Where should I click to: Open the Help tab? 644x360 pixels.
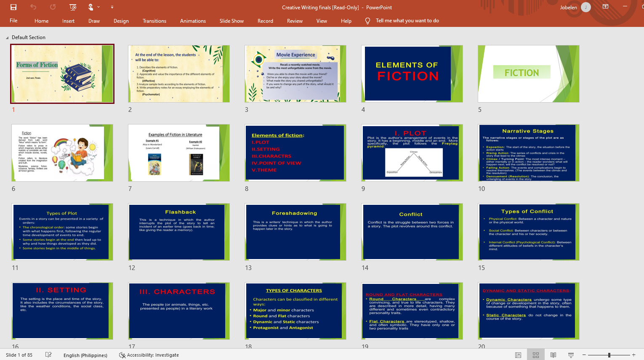click(346, 21)
